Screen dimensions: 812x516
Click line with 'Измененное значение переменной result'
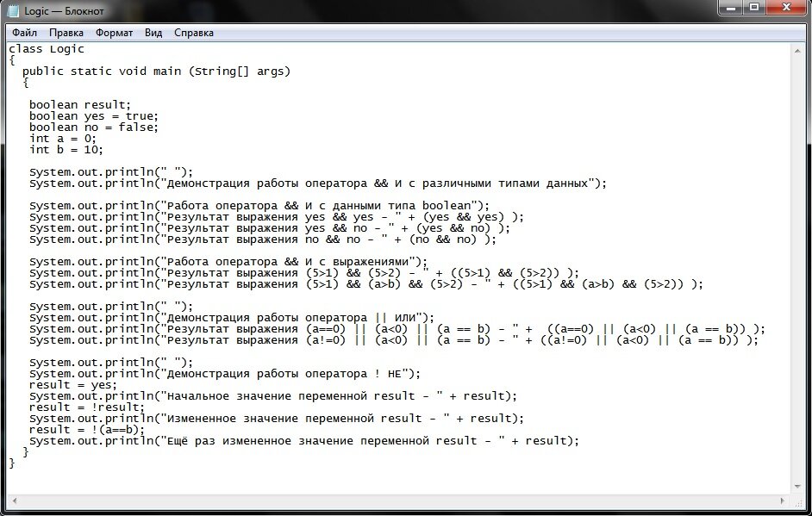point(277,419)
